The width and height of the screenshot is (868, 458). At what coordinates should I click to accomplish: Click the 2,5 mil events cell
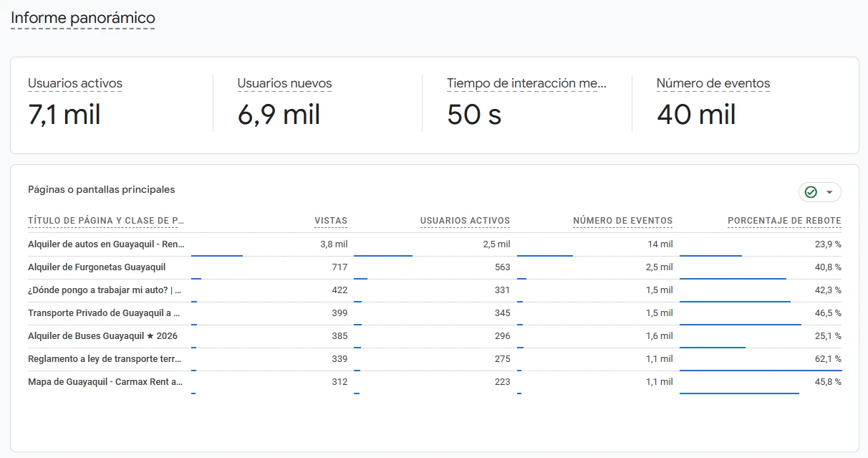659,267
